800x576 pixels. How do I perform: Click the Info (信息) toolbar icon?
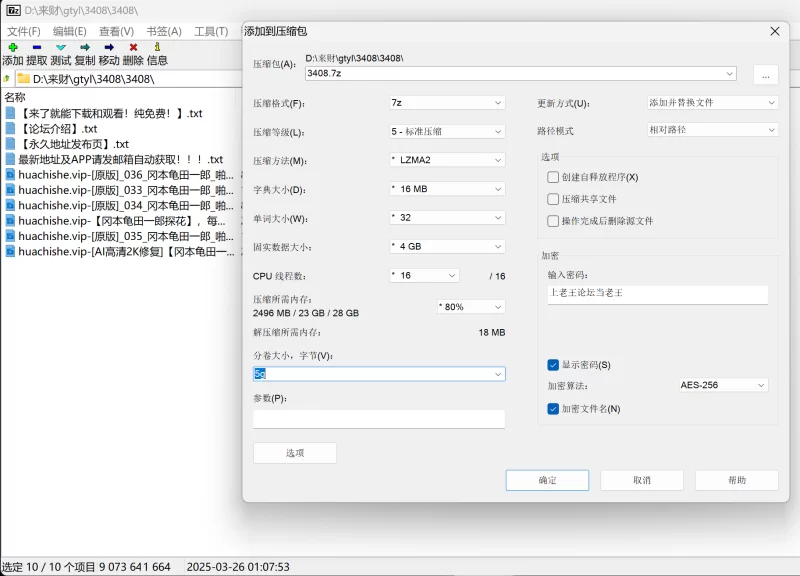pyautogui.click(x=157, y=47)
